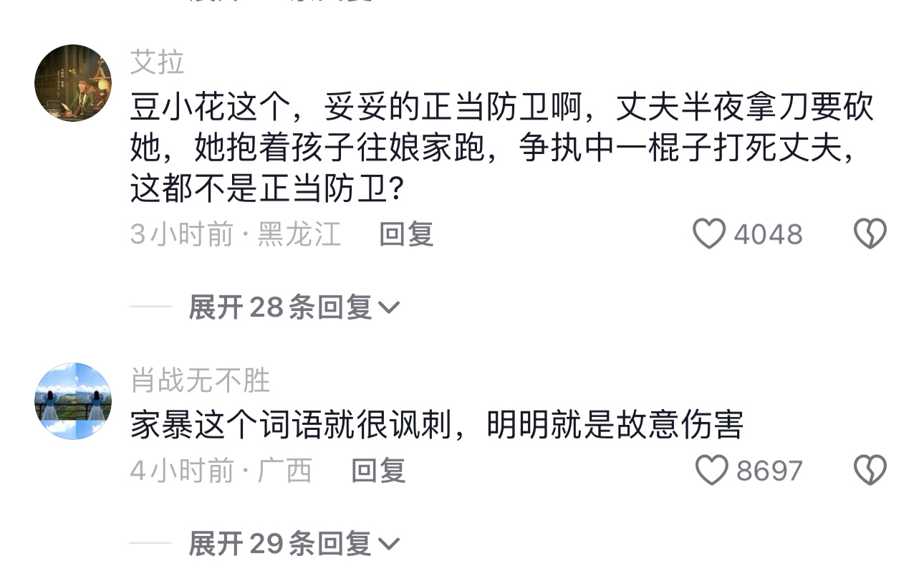Click the username 艾拉
This screenshot has width=924, height=584.
(x=158, y=63)
